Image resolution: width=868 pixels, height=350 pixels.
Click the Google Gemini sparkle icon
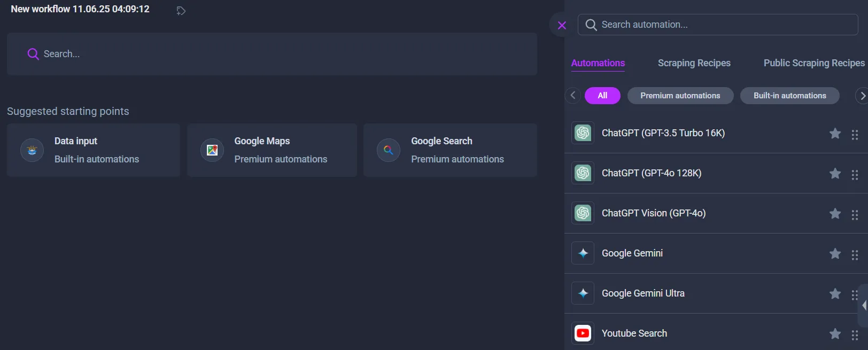583,253
